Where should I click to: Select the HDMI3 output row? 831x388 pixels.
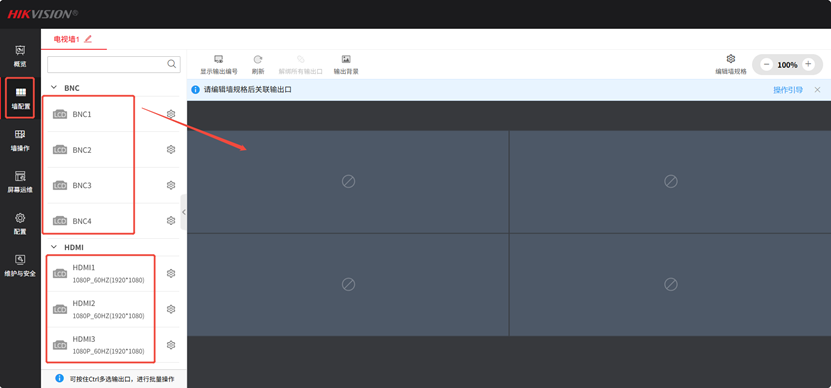pyautogui.click(x=113, y=345)
